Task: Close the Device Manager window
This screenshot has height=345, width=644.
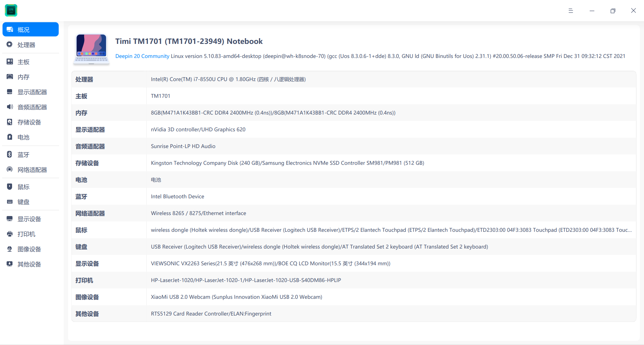Action: click(633, 11)
